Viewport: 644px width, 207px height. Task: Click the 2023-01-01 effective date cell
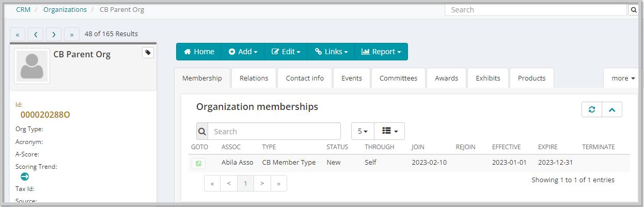pos(509,163)
